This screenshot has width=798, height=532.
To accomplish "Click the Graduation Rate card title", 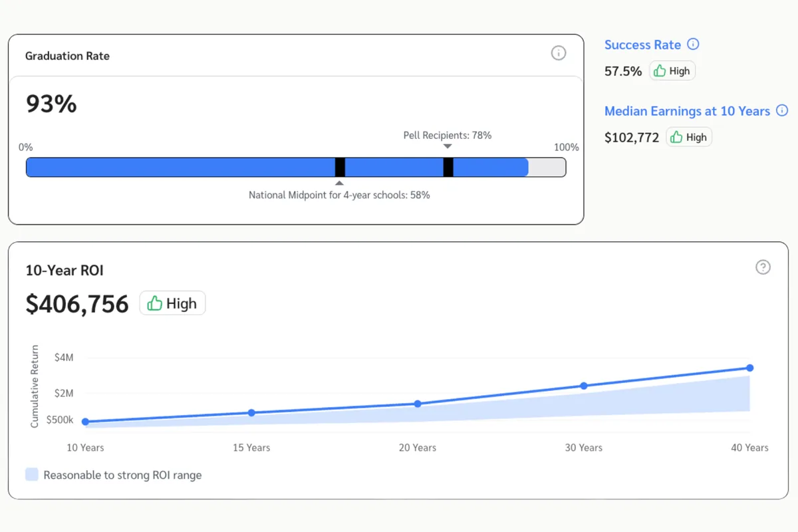I will tap(67, 56).
